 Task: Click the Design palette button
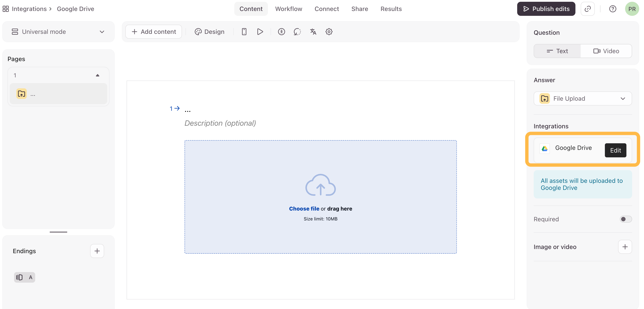(x=209, y=32)
